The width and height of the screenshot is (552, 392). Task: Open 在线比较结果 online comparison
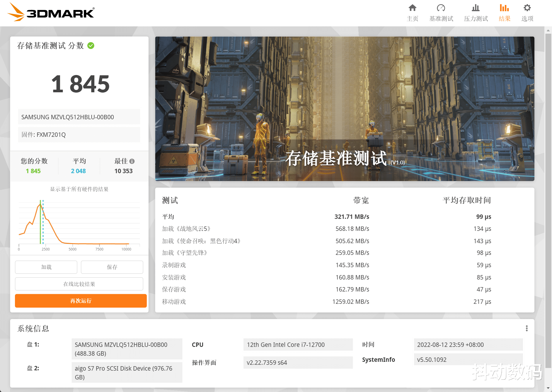click(79, 284)
